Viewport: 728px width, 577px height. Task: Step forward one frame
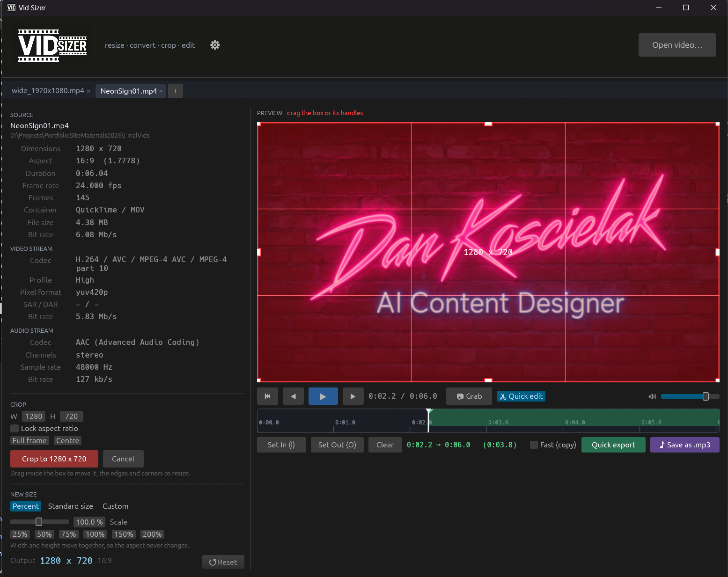tap(353, 396)
